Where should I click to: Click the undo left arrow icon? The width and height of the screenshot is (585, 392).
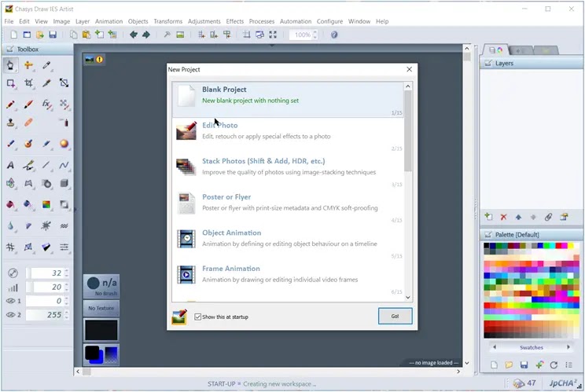pos(133,35)
